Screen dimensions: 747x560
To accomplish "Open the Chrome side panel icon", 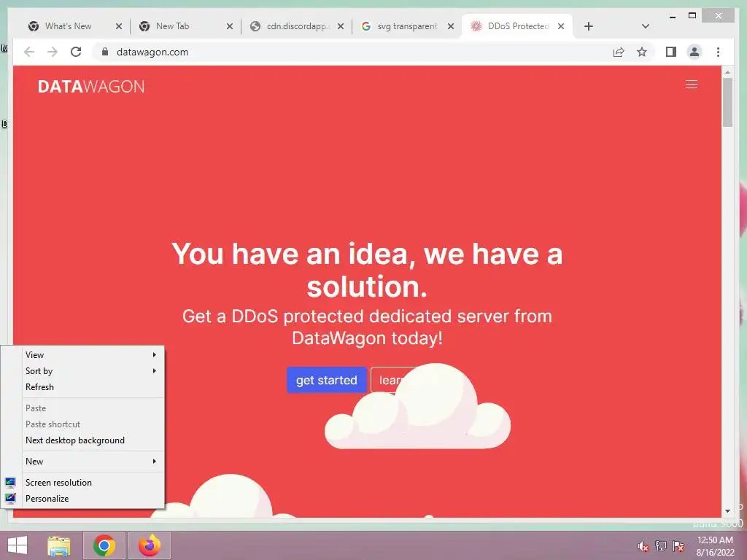I will [671, 52].
